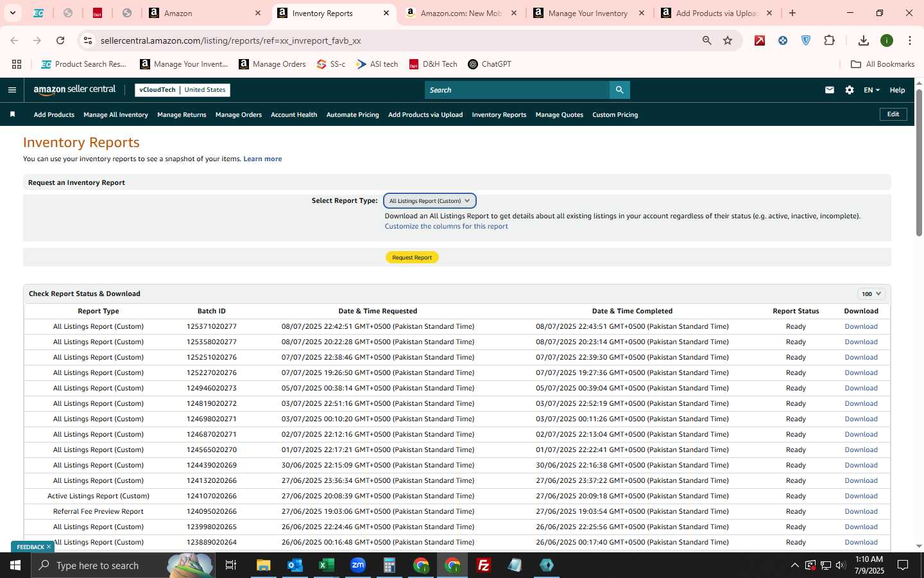Download the Active Listings Report (Custom)
The width and height of the screenshot is (924, 578).
coord(861,496)
